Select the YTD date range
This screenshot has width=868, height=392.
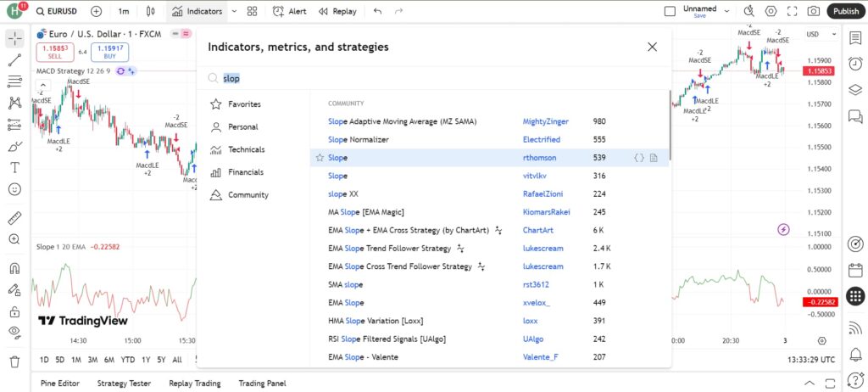pos(127,360)
